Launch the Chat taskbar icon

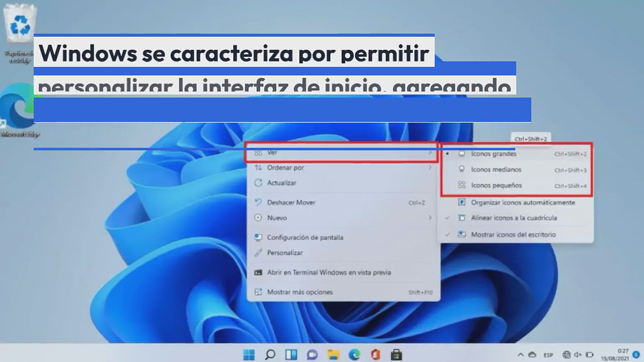pos(312,355)
